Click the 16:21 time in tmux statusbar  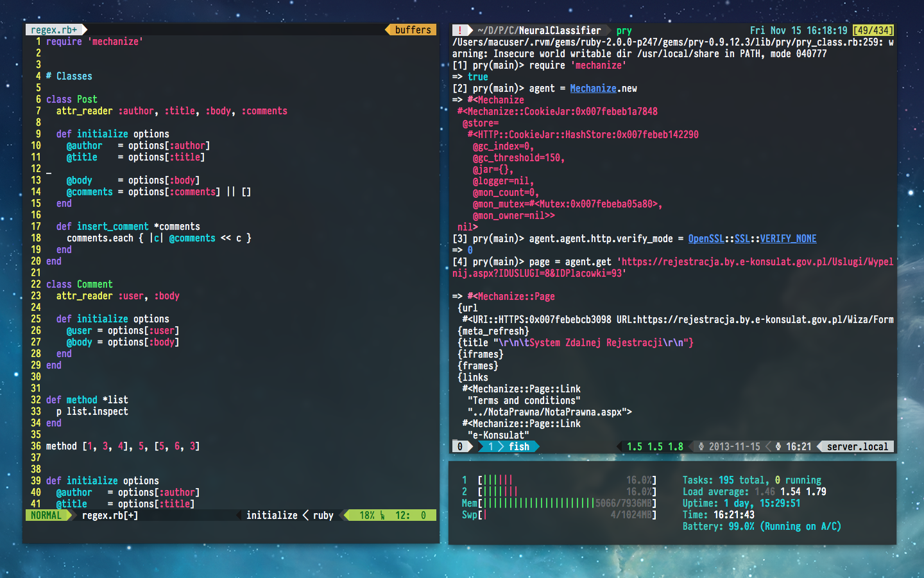(x=798, y=446)
